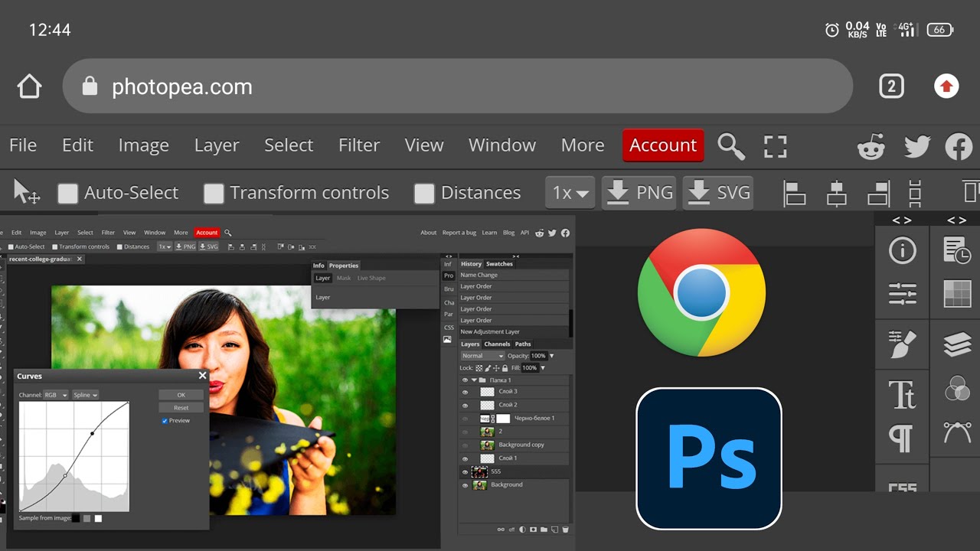980x551 pixels.
Task: Click the align horizontal centers icon
Action: tap(837, 193)
